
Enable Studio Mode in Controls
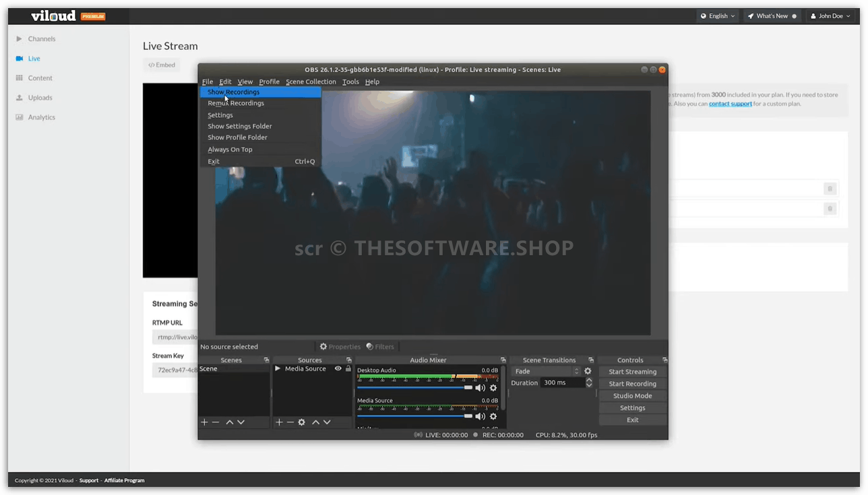point(632,396)
